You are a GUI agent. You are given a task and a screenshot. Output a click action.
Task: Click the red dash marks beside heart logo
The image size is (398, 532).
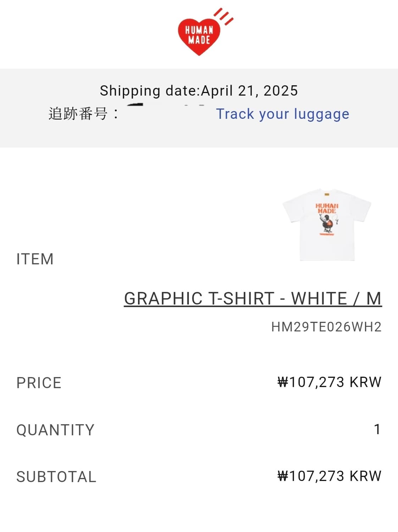[x=224, y=16]
